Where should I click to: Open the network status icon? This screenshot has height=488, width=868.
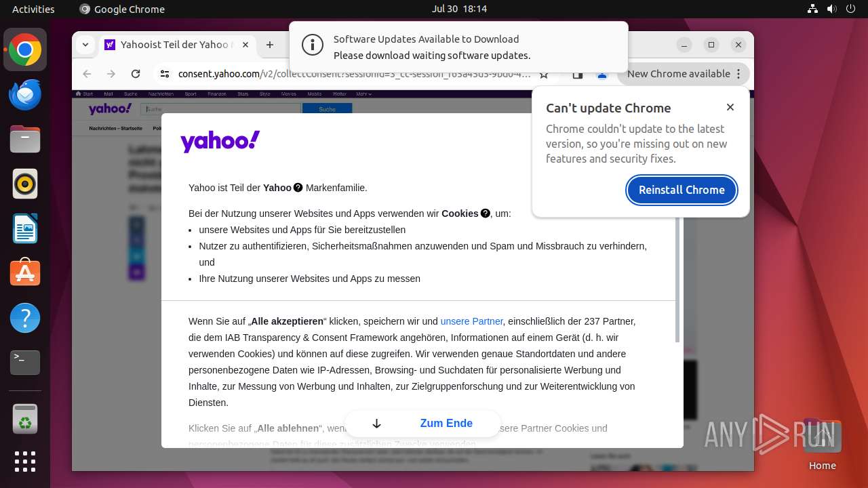click(813, 9)
